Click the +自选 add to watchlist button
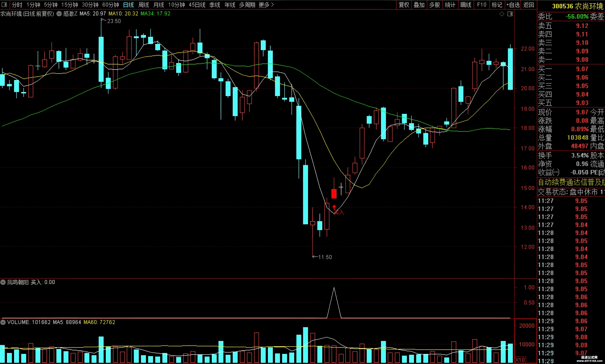The height and width of the screenshot is (364, 605). (x=513, y=5)
